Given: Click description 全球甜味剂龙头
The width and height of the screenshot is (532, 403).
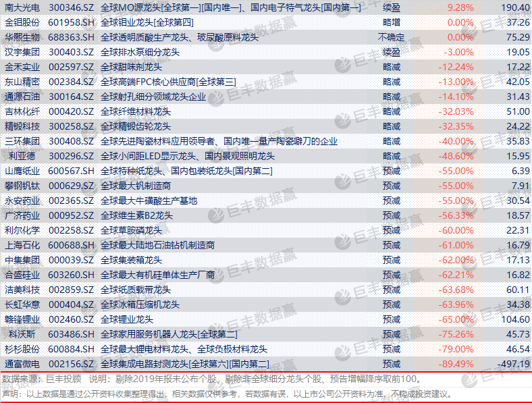Looking at the screenshot, I should (131, 68).
